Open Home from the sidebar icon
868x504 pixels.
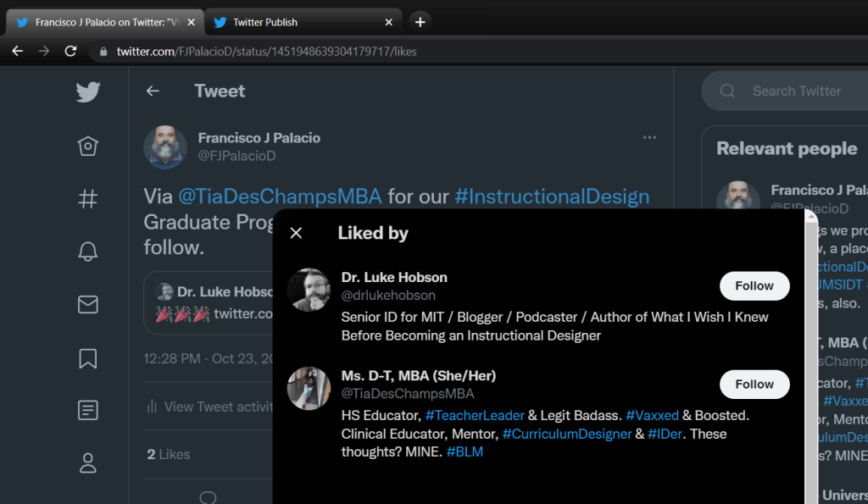tap(87, 147)
